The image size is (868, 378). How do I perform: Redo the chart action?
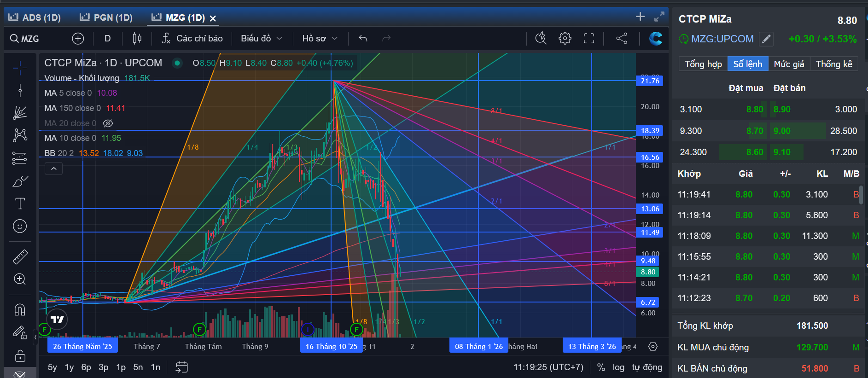pos(386,39)
